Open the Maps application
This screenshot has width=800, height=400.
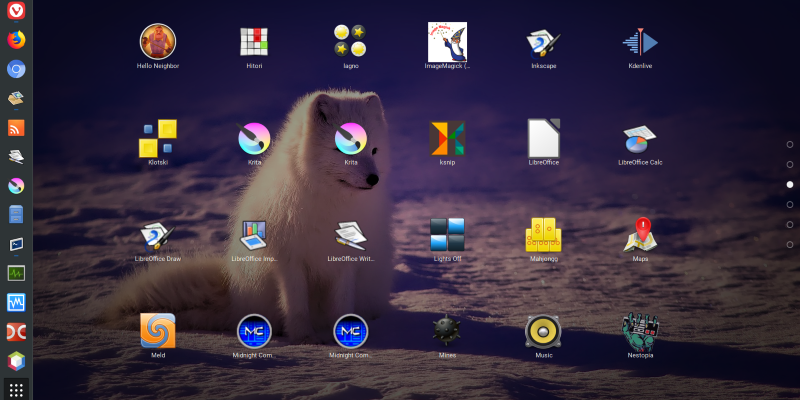coord(640,235)
